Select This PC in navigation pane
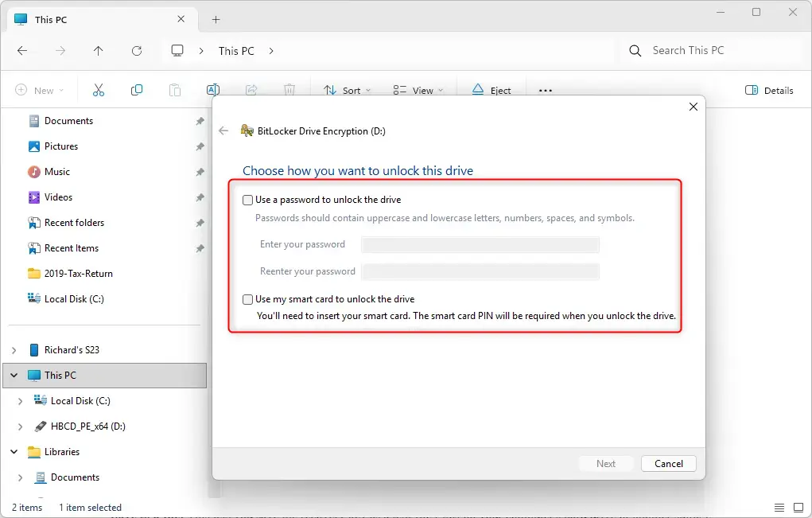This screenshot has height=518, width=812. click(105, 376)
